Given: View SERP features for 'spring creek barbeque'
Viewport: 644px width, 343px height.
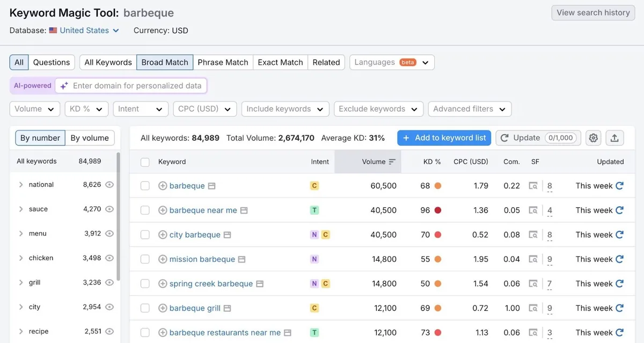Looking at the screenshot, I should tap(550, 284).
